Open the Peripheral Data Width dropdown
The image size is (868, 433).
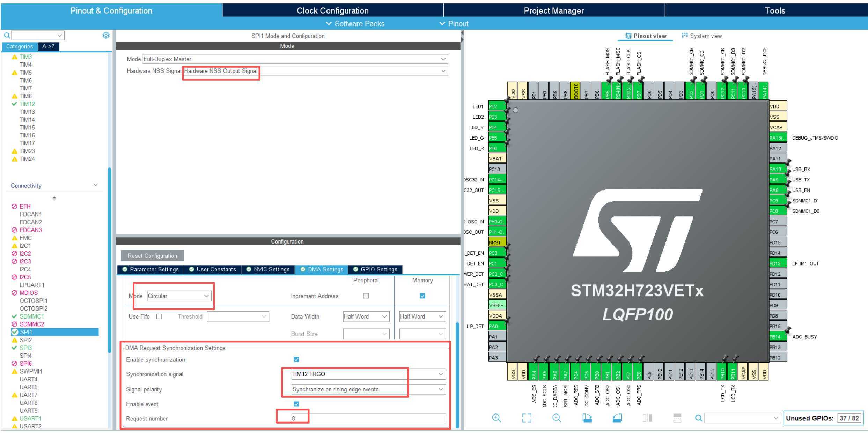(x=366, y=316)
